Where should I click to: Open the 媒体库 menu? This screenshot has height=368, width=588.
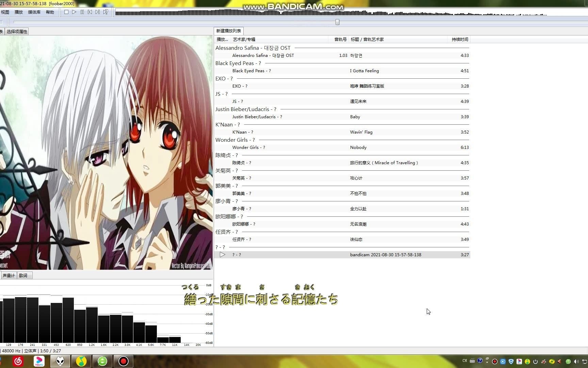click(34, 12)
